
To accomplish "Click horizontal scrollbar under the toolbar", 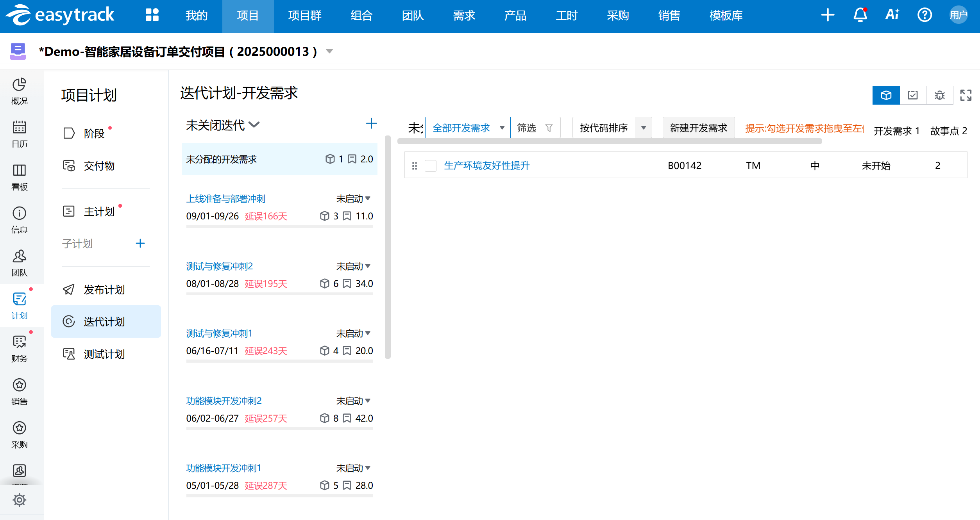I will coord(610,142).
